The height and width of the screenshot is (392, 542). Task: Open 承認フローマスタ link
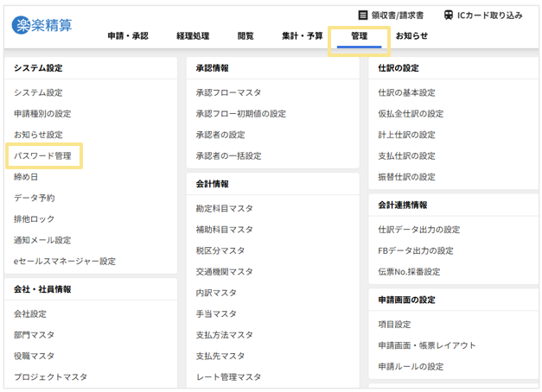228,92
